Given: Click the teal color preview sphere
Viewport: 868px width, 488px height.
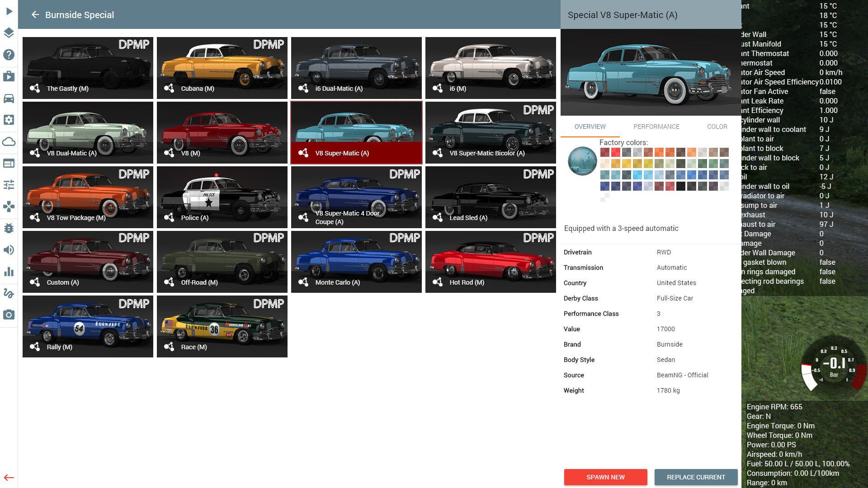Looking at the screenshot, I should 582,161.
